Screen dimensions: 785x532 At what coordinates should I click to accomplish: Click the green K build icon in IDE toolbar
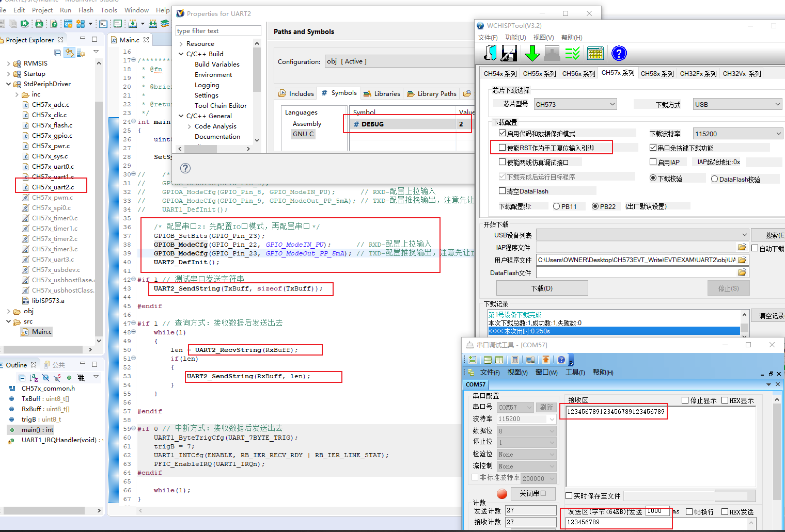(24, 24)
